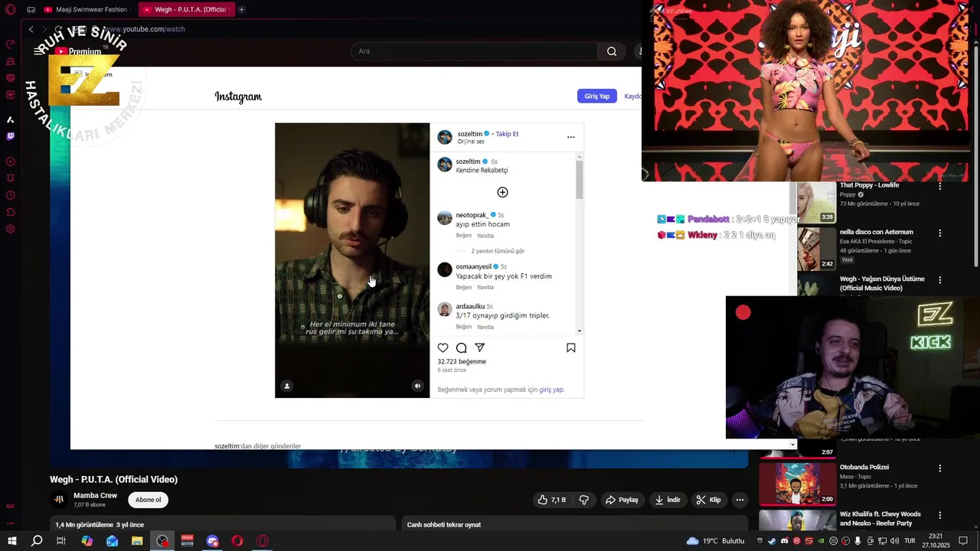Open more actions menu under YouTube video
The image size is (980, 551).
pos(740,500)
